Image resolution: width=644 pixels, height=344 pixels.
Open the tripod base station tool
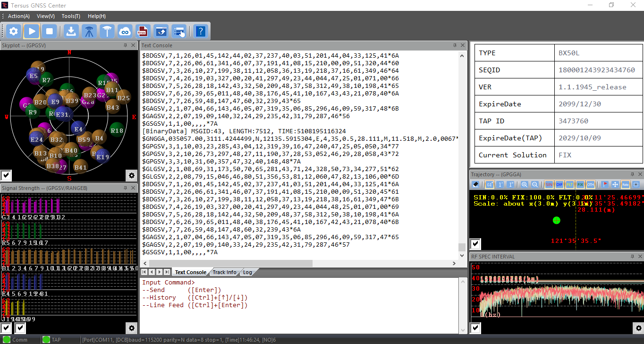89,32
